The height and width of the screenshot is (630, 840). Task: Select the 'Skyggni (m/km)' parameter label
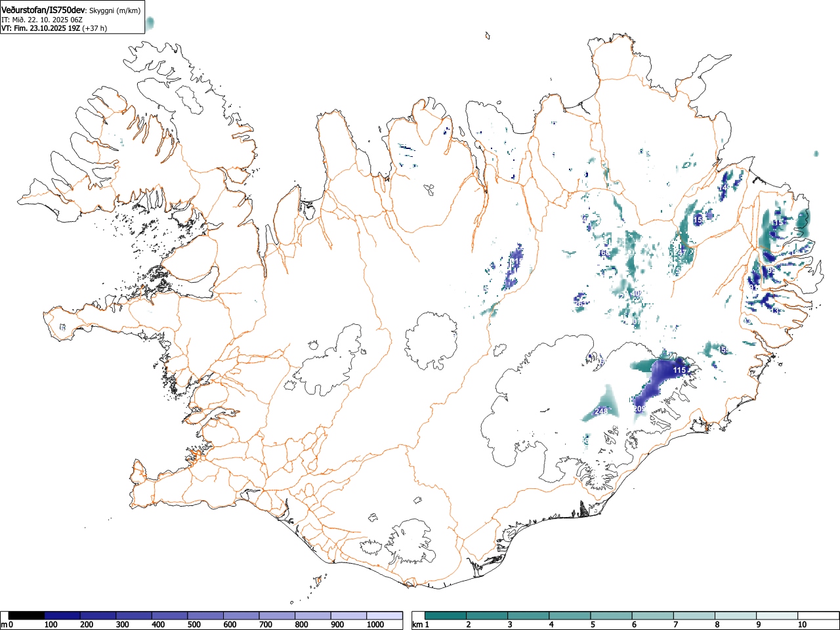pos(115,11)
